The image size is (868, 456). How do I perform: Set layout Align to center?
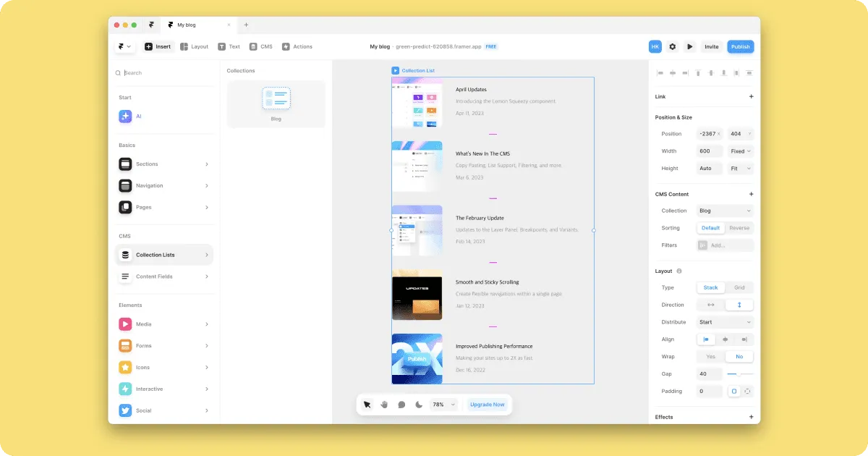[726, 339]
